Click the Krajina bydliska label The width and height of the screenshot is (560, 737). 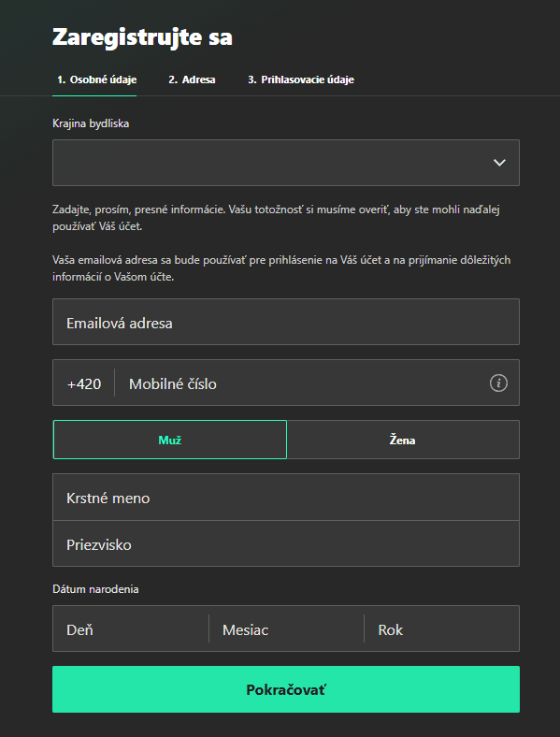point(91,123)
